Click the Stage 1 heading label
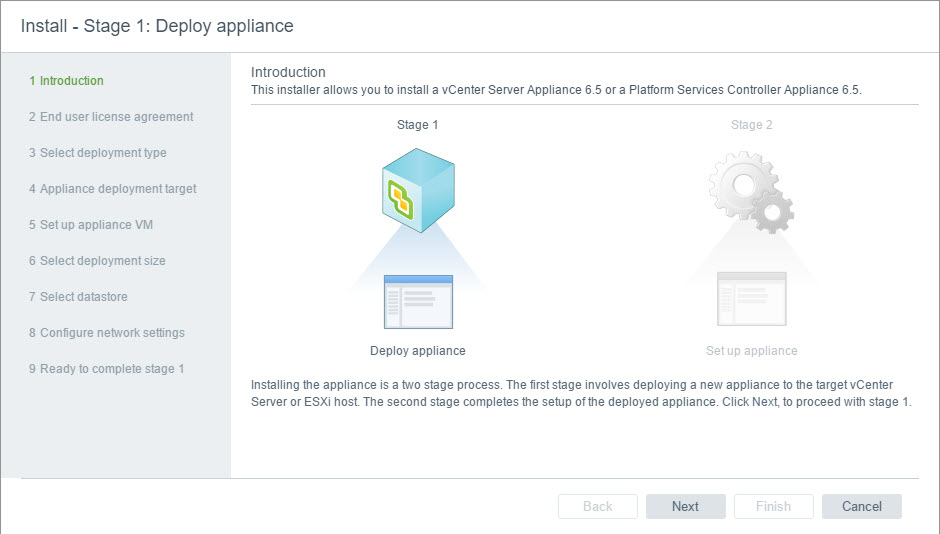Screen dimensions: 940x534 418,125
